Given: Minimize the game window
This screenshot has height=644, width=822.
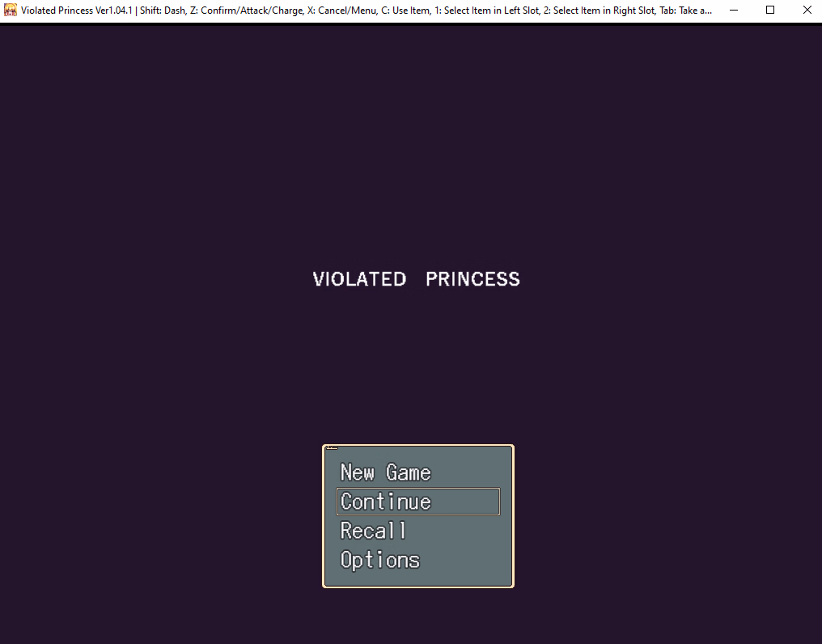Looking at the screenshot, I should pos(734,10).
